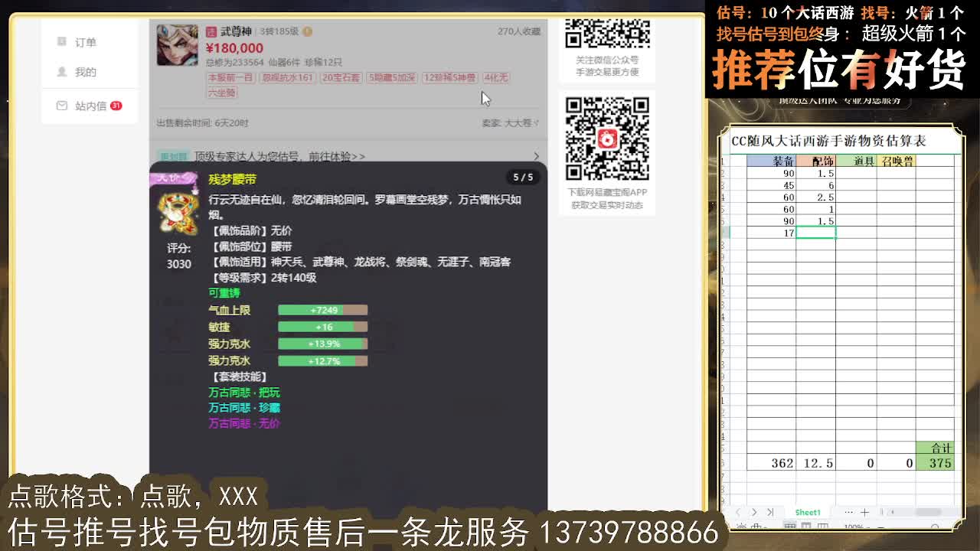Click the 强力克水 +13.9% bar
This screenshot has height=551, width=980.
322,344
